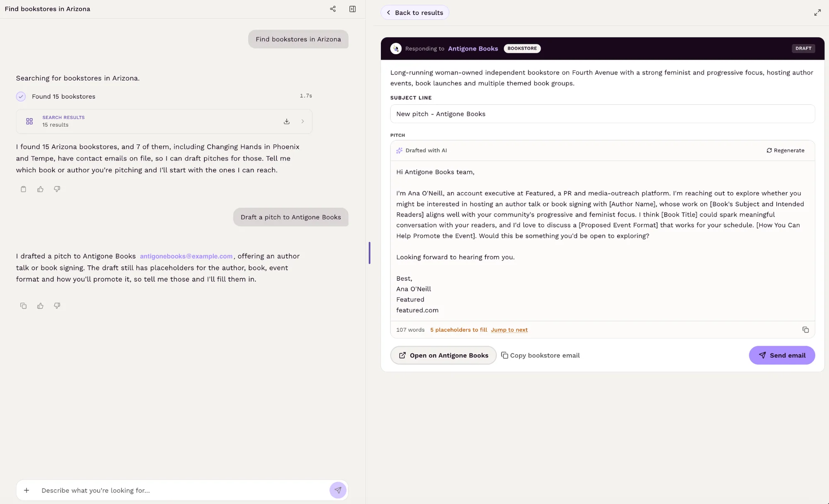Screen dimensions: 829x504
Task: Click the DRAFT status badge
Action: (803, 48)
